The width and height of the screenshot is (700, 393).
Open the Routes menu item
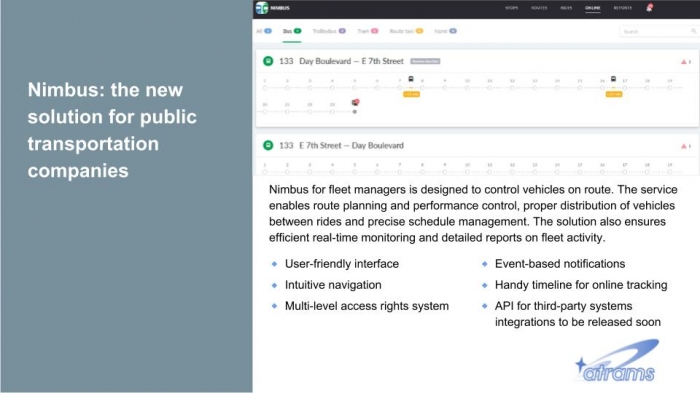(539, 8)
